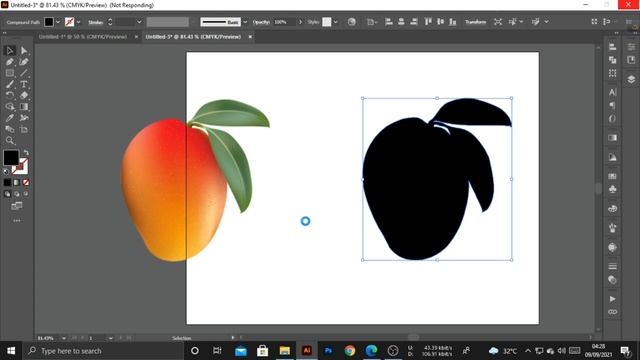This screenshot has width=640, height=360.
Task: Select the Pen tool
Action: (10, 62)
